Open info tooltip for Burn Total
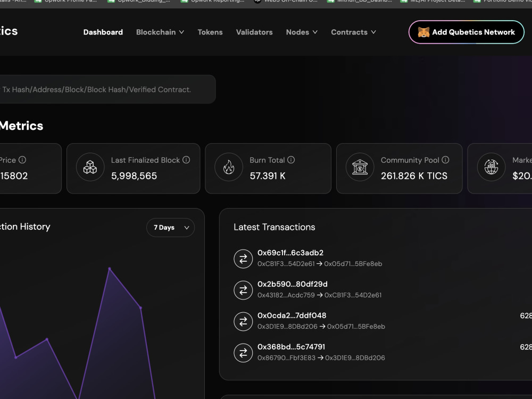The width and height of the screenshot is (532, 399). pos(291,160)
